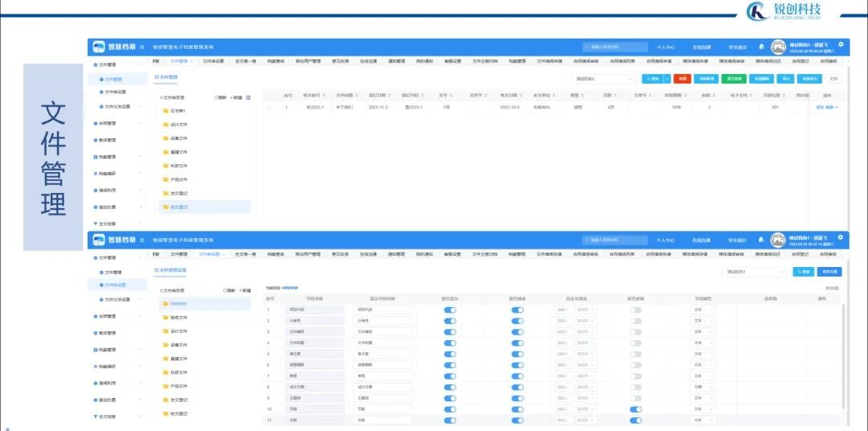Click the red 新增 button
868x431 pixels.
682,80
